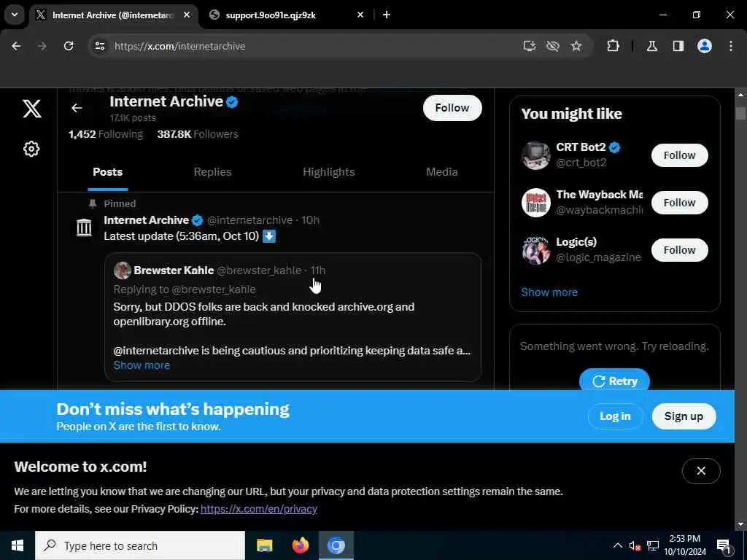This screenshot has height=560, width=747.
Task: Click Show more in quoted post
Action: point(142,365)
